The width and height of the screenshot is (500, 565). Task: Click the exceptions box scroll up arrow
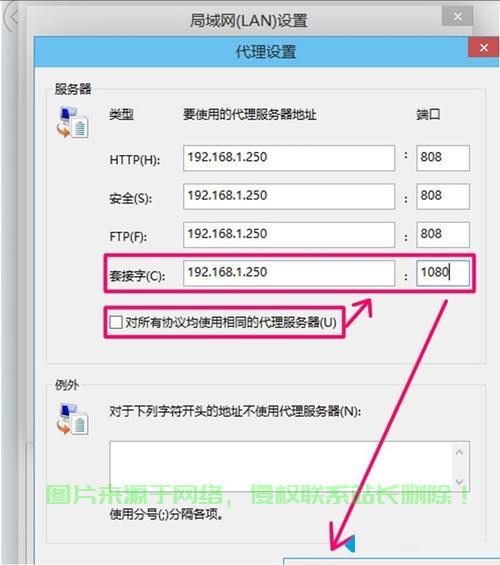pos(460,452)
